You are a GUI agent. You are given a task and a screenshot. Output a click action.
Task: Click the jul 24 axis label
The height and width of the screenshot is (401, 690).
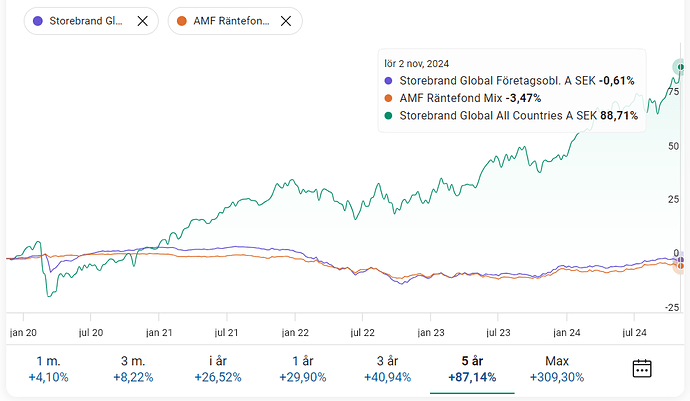634,332
